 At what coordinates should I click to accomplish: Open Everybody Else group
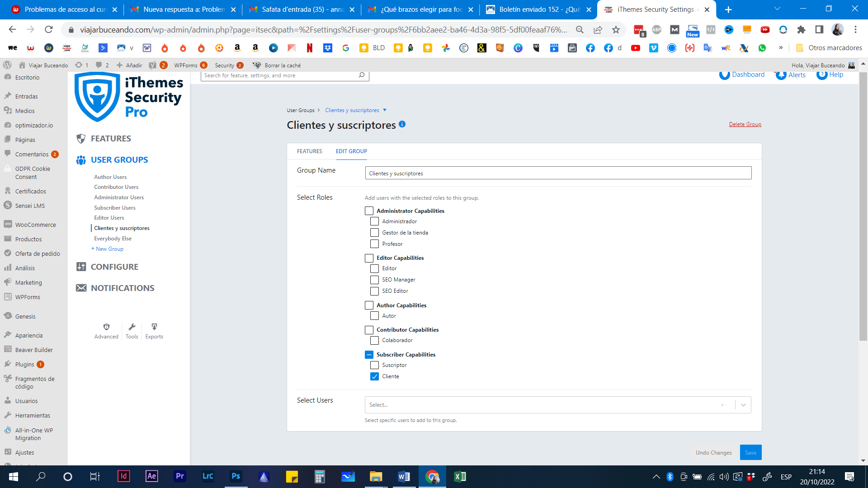pyautogui.click(x=113, y=239)
